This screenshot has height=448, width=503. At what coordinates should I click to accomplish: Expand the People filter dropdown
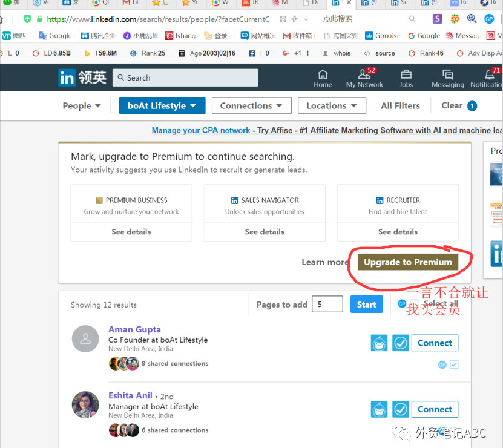point(82,105)
